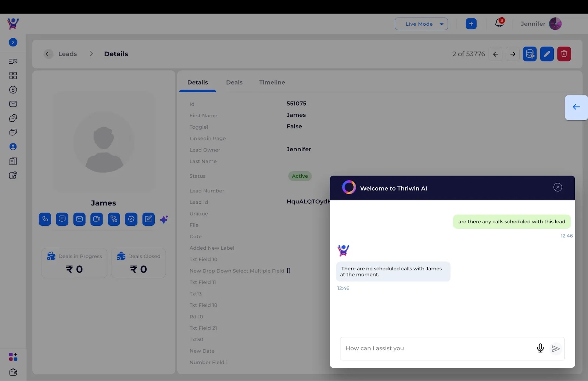Screen dimensions: 588x381
Task: Click the 'New Drop Down Select Multiple Field' label
Action: (237, 271)
